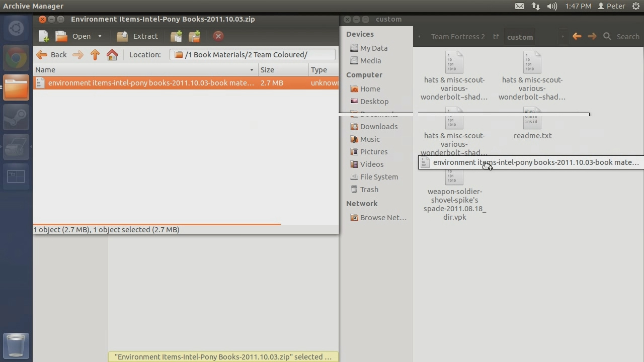The image size is (644, 362).
Task: Go forward in Archive Manager navigation
Action: (77, 55)
